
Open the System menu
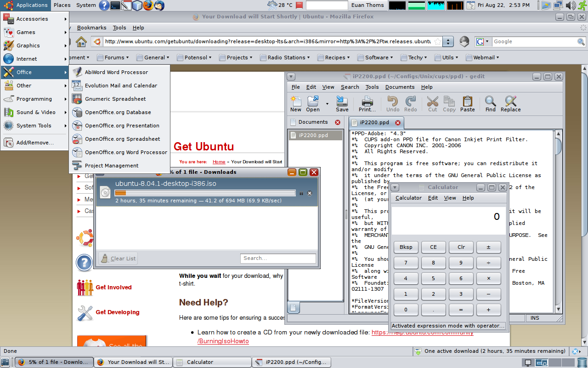click(x=86, y=5)
